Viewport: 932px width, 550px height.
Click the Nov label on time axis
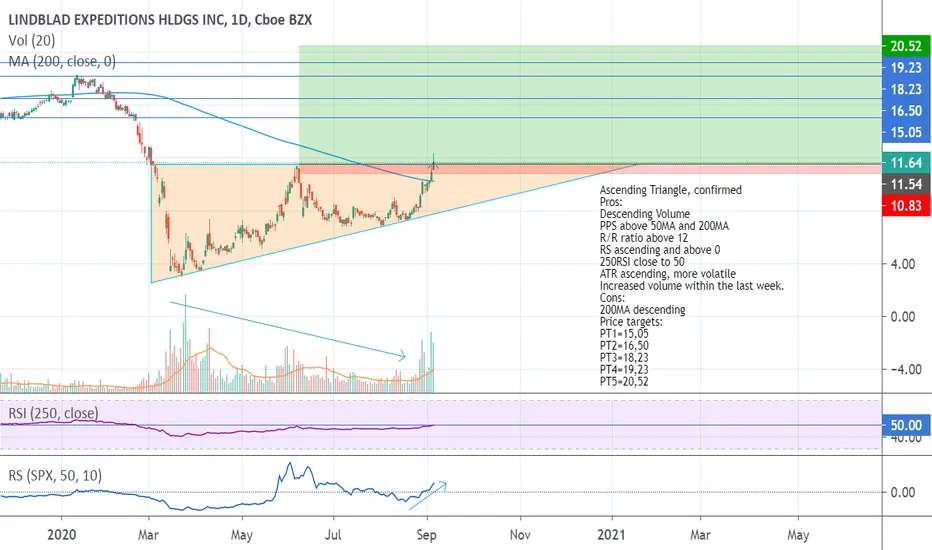click(520, 535)
